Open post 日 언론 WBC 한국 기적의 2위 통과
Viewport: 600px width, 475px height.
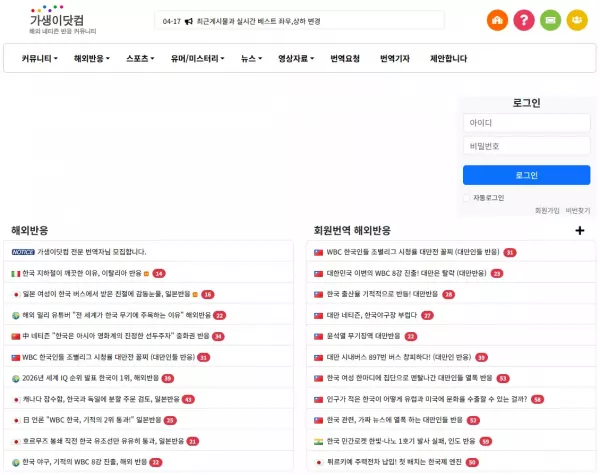[92, 420]
